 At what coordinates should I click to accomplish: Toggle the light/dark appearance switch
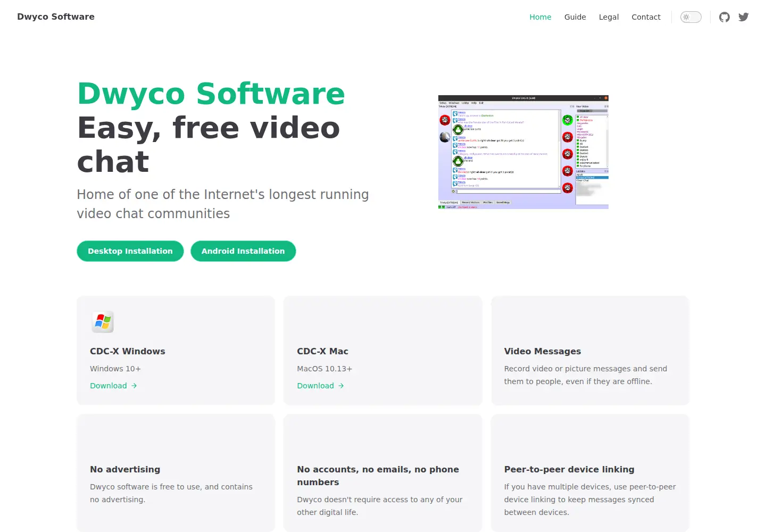tap(691, 17)
